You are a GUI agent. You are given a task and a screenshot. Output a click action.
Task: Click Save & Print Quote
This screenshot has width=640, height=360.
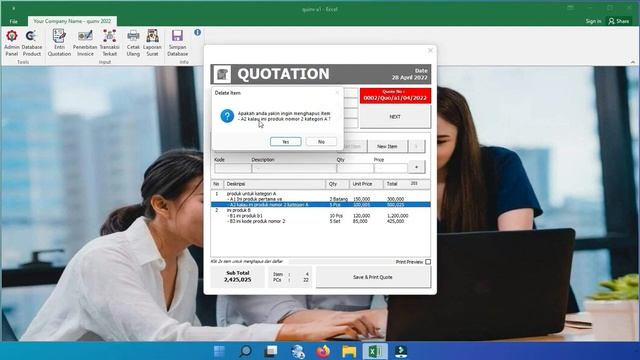pyautogui.click(x=373, y=277)
